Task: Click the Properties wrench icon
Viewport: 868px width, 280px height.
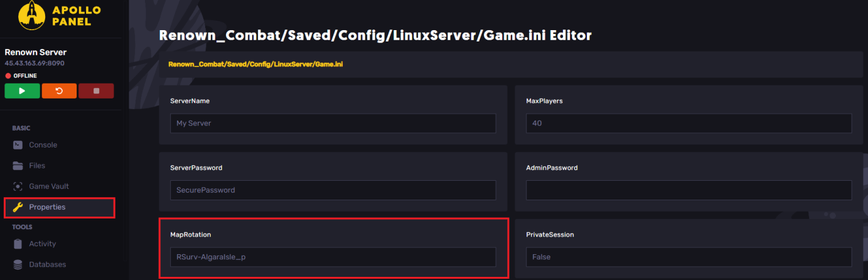Action: pyautogui.click(x=18, y=207)
